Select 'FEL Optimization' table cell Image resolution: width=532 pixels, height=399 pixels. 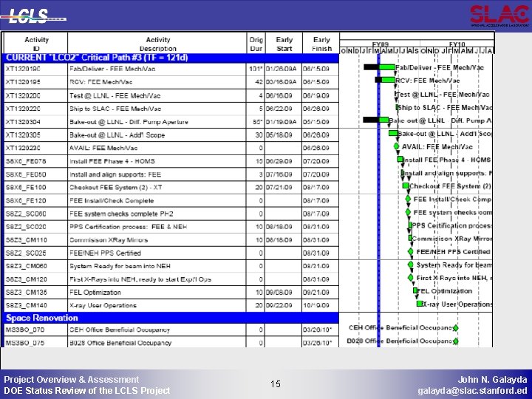(x=157, y=293)
